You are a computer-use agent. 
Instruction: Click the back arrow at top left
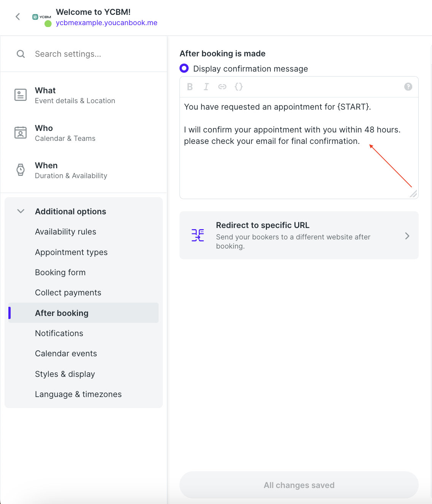(x=17, y=16)
